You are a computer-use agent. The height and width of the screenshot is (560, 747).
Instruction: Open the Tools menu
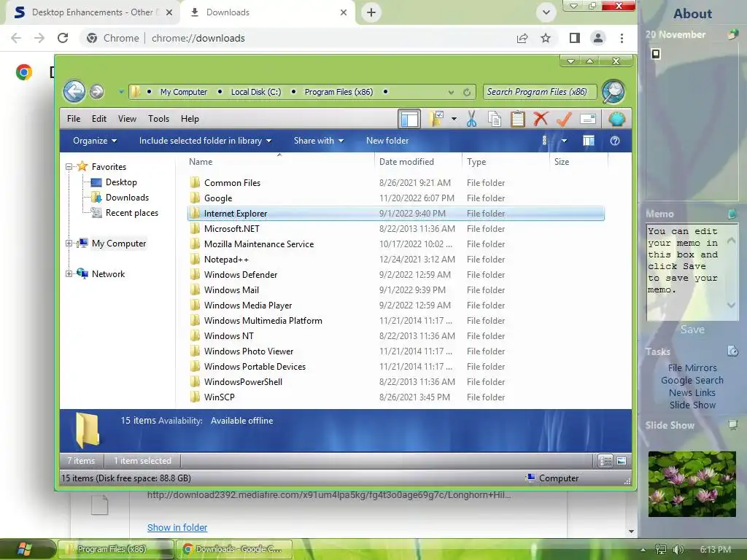158,119
